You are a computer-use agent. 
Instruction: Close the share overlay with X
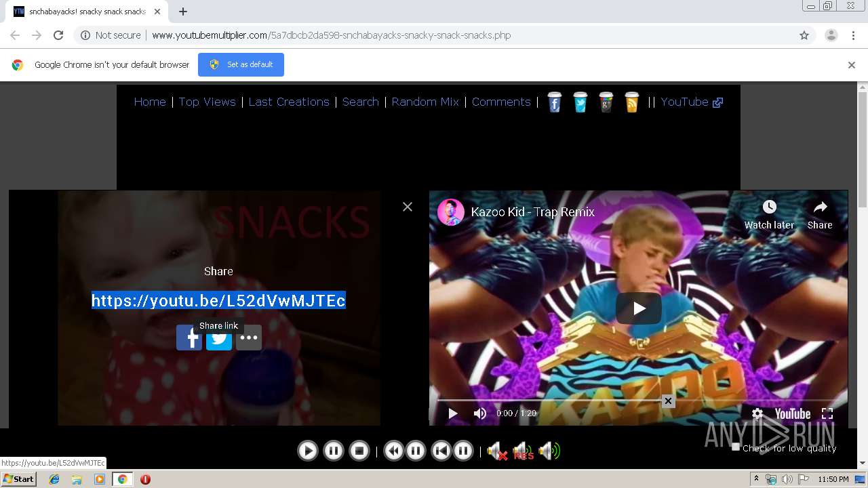[408, 207]
